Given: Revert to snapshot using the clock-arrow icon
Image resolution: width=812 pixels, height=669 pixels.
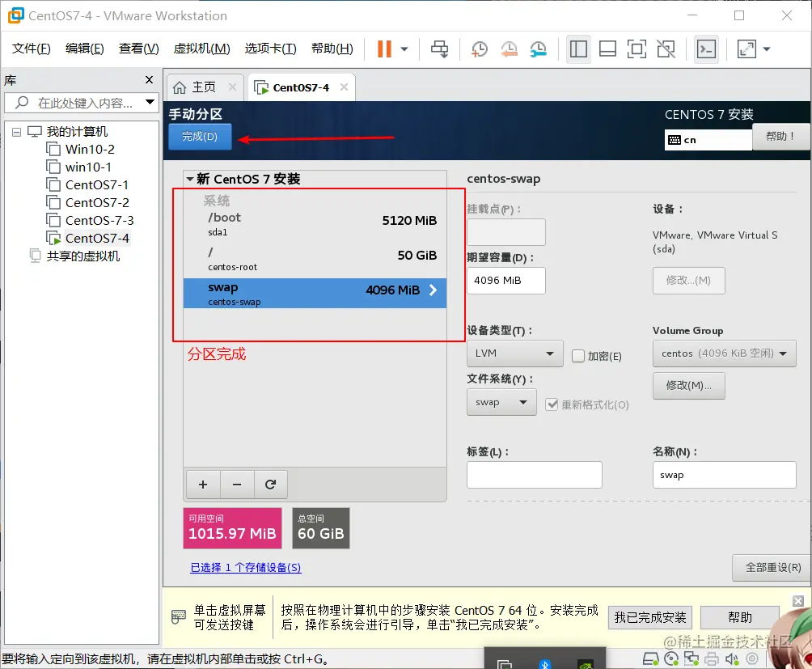Looking at the screenshot, I should [509, 49].
